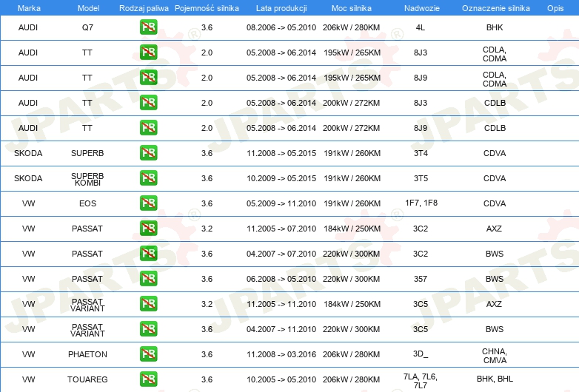Select the 206kW / 280KM cell in the Phaeton row
The width and height of the screenshot is (579, 392).
[351, 354]
